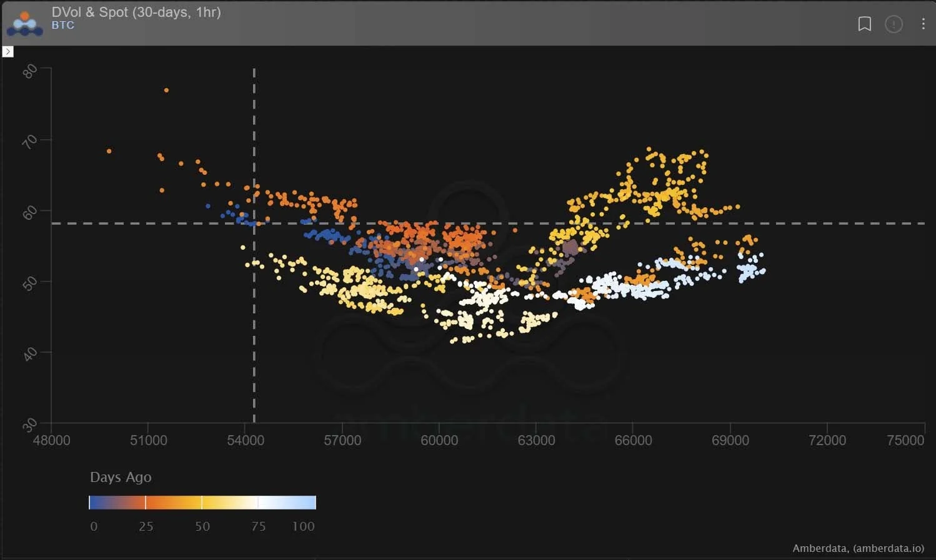Click the 69000 x-axis label

[x=730, y=440]
